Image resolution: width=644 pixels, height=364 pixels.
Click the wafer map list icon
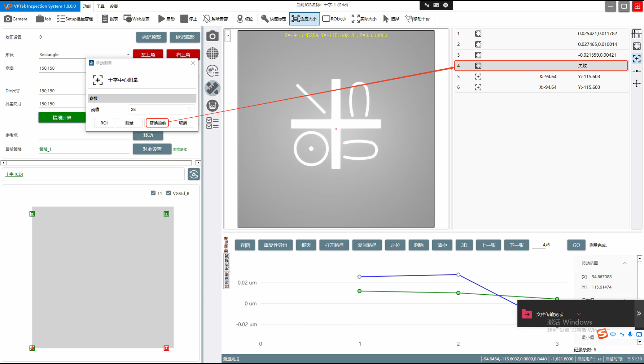[213, 71]
